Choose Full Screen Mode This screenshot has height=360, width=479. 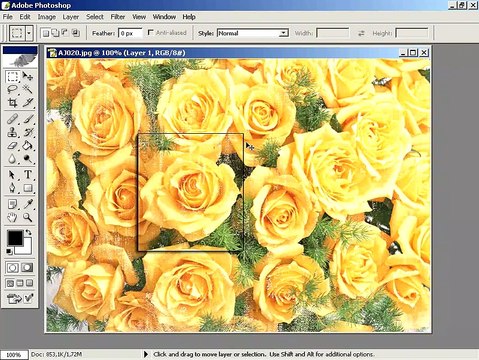(x=30, y=283)
